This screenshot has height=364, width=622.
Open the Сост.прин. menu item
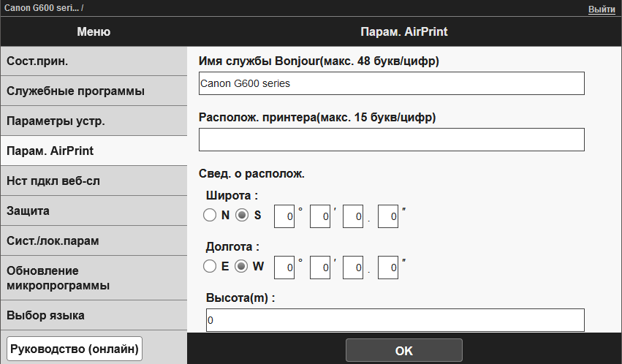coord(94,61)
